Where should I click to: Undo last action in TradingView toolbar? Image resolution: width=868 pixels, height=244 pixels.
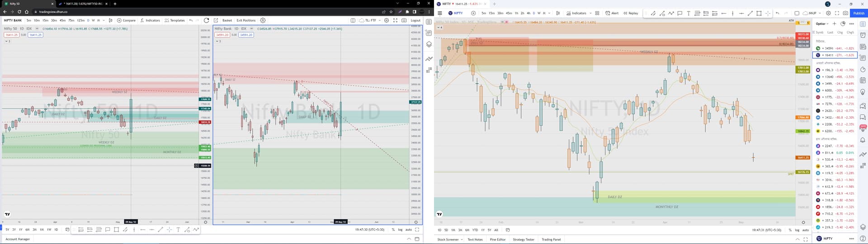[x=777, y=13]
